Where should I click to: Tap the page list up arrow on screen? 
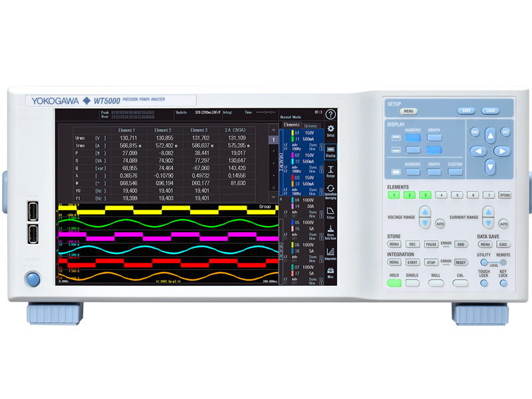(273, 130)
